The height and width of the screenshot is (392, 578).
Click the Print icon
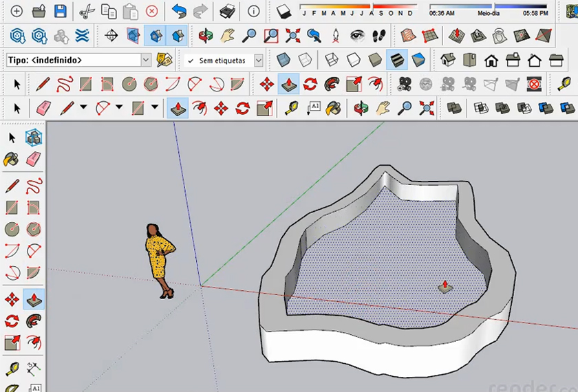227,11
